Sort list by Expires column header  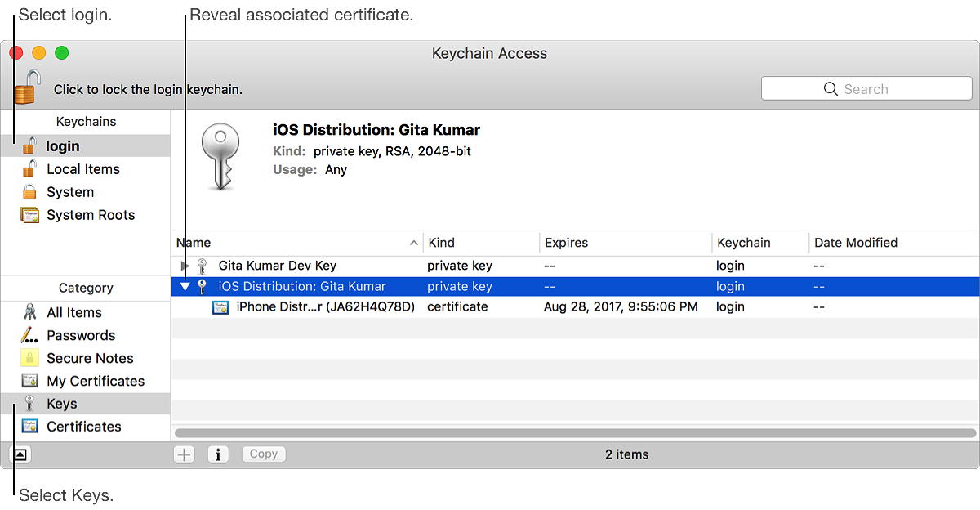[626, 243]
